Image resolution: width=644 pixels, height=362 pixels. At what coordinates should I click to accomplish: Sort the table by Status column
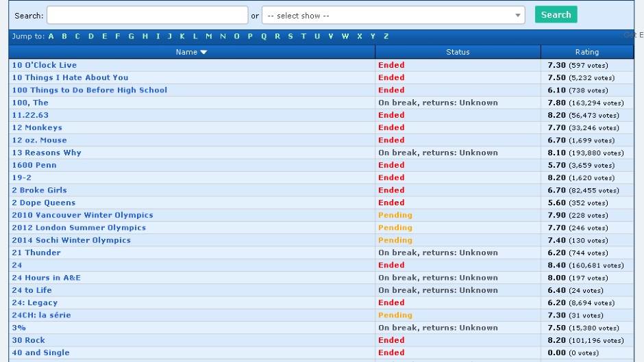click(458, 52)
